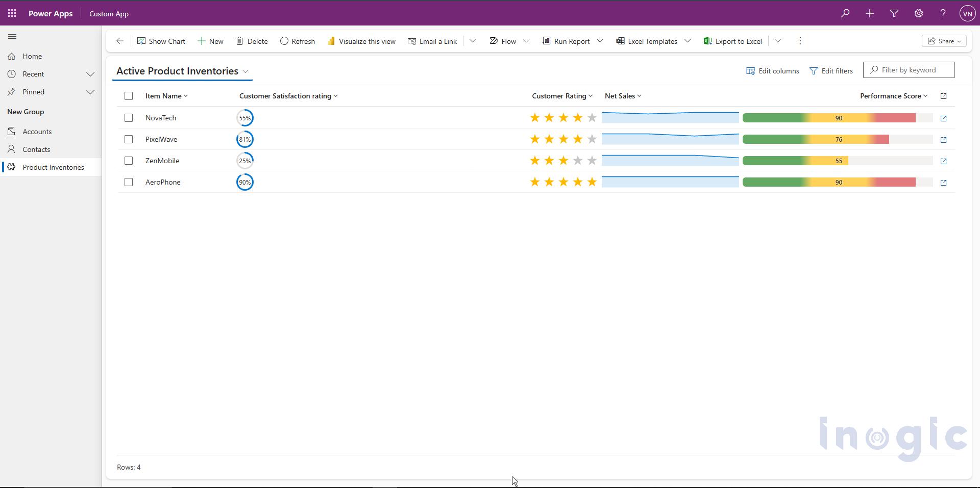This screenshot has height=488, width=980.
Task: Collapse the site map hamburger icon
Action: coord(13,37)
